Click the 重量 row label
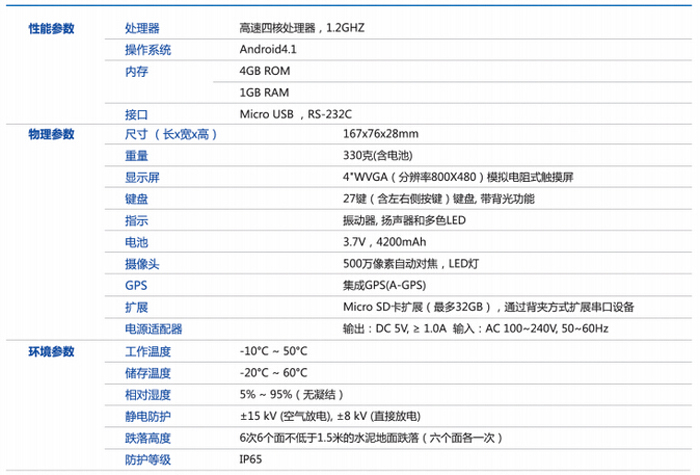Screen dimensions: 700x475 coord(136,156)
